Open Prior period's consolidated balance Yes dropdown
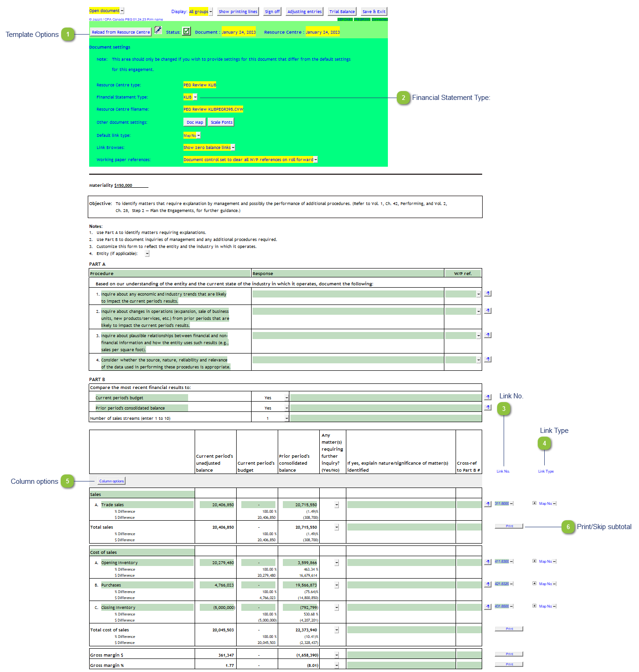This screenshot has height=672, width=639. 287,408
